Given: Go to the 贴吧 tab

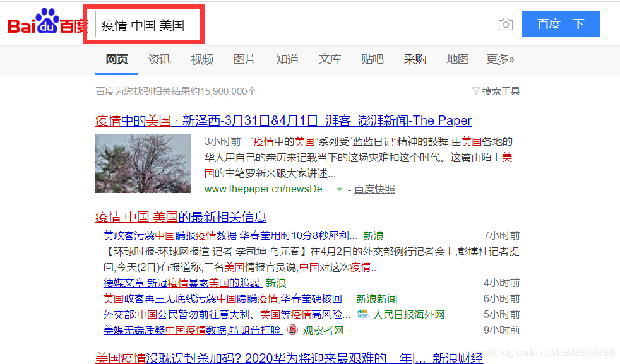Looking at the screenshot, I should coord(373,59).
